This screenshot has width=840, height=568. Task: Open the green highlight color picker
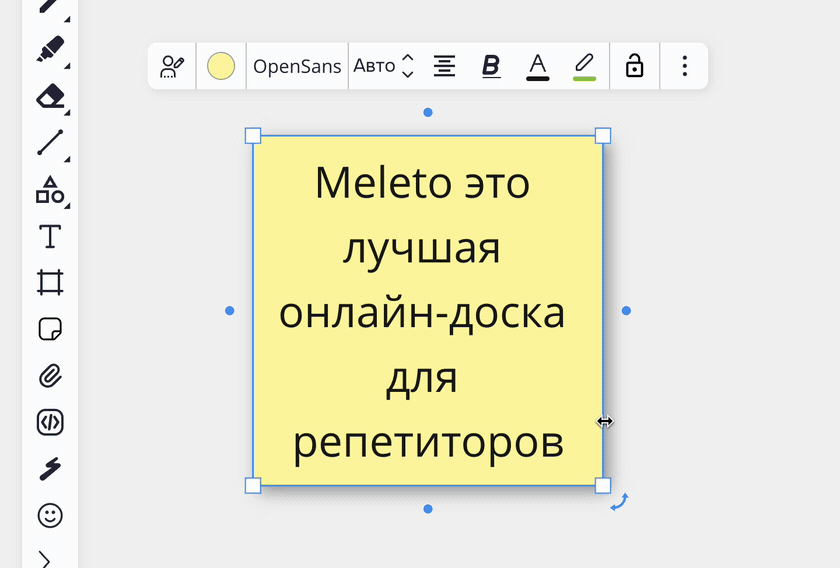point(584,67)
